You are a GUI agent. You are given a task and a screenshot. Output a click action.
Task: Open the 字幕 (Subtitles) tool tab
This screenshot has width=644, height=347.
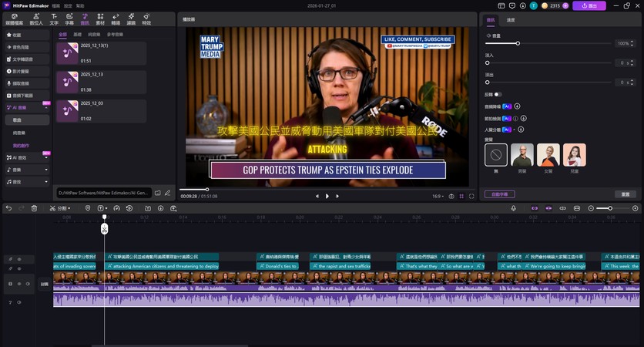tap(69, 17)
